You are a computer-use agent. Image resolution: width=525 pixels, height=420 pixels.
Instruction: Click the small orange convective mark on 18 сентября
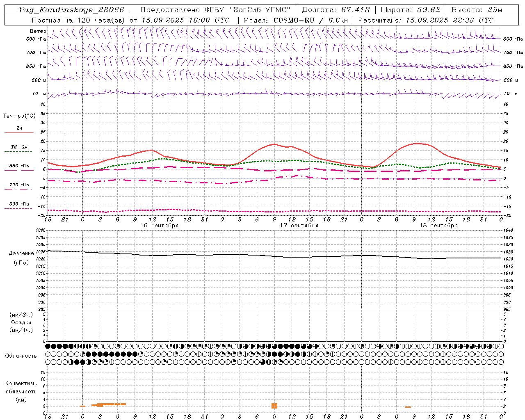[x=408, y=407]
